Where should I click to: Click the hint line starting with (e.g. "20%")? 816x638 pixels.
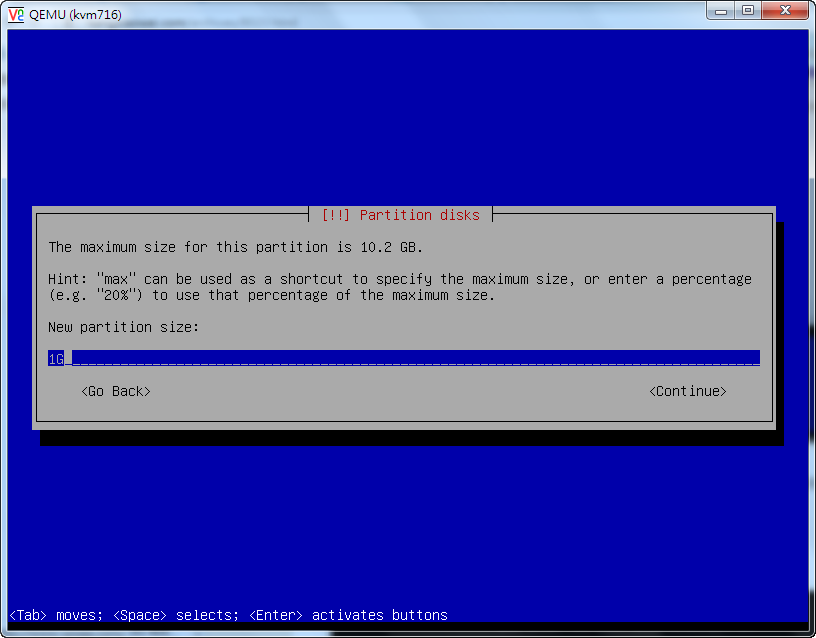(x=272, y=295)
